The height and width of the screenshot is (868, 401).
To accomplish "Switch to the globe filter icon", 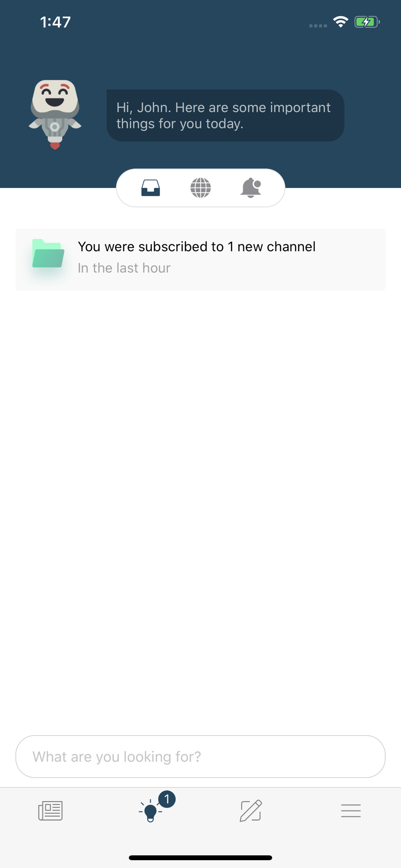I will coord(200,188).
